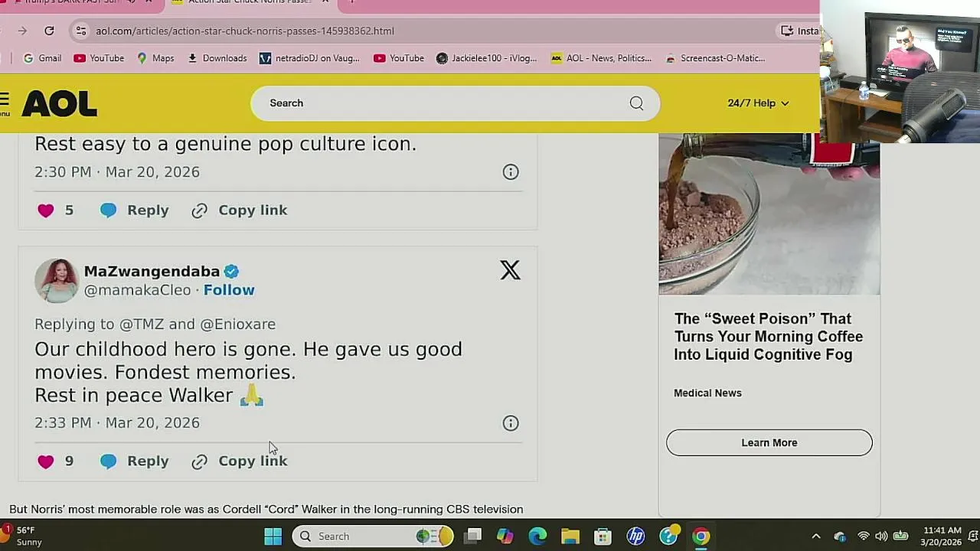
Task: Reply to MaZwangendaba's tweet
Action: 134,461
